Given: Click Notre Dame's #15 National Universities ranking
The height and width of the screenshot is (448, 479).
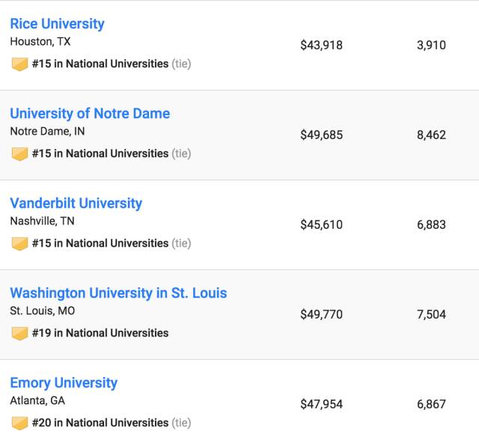Looking at the screenshot, I should pos(100,154).
